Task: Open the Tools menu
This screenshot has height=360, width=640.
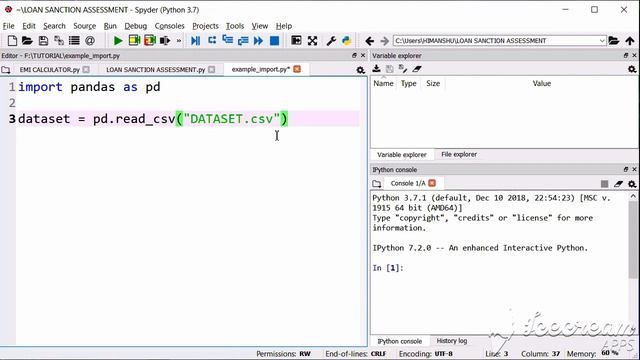Action: [235, 26]
